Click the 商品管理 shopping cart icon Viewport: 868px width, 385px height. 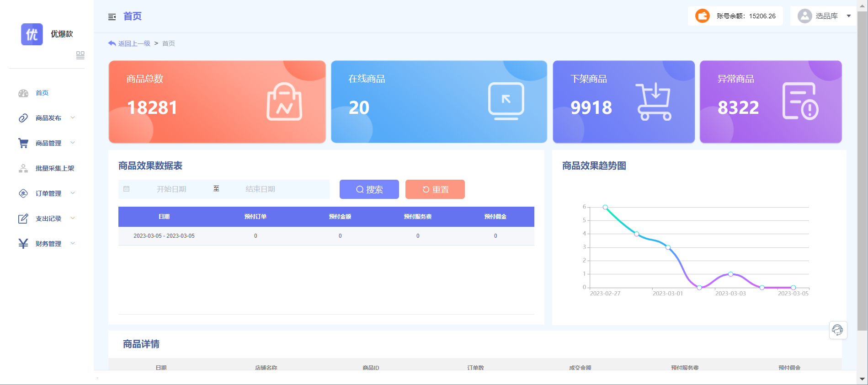pos(23,143)
